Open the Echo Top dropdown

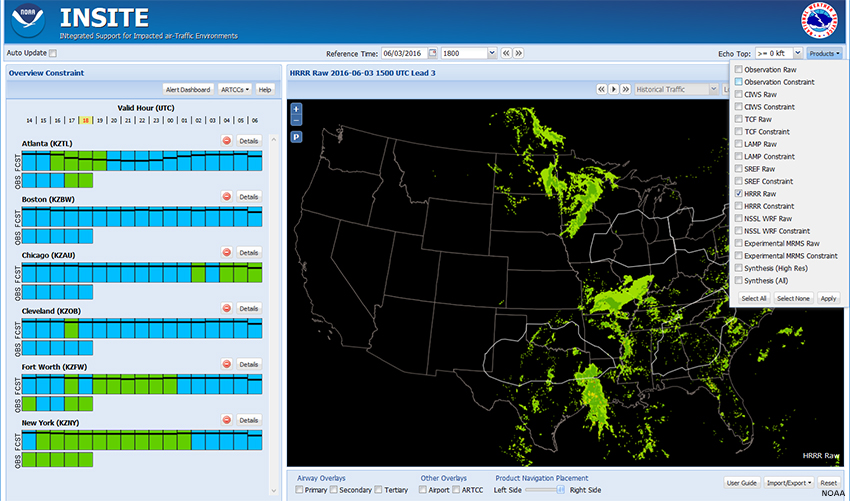tap(797, 53)
